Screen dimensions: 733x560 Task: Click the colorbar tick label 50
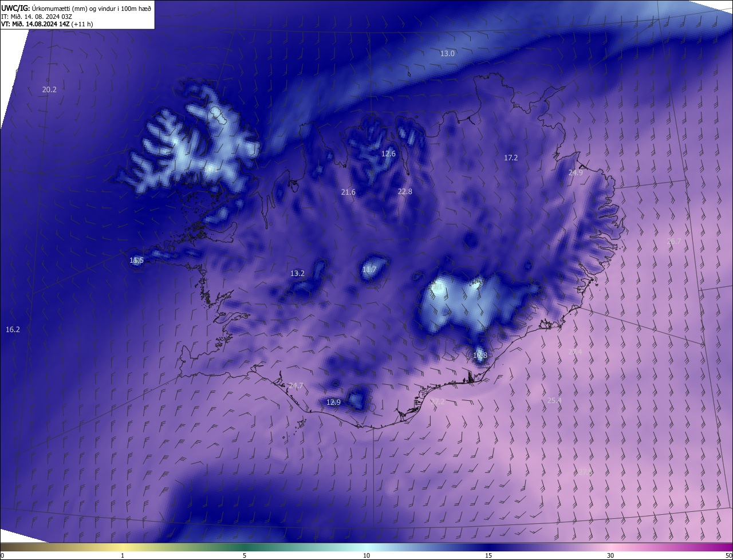[728, 555]
